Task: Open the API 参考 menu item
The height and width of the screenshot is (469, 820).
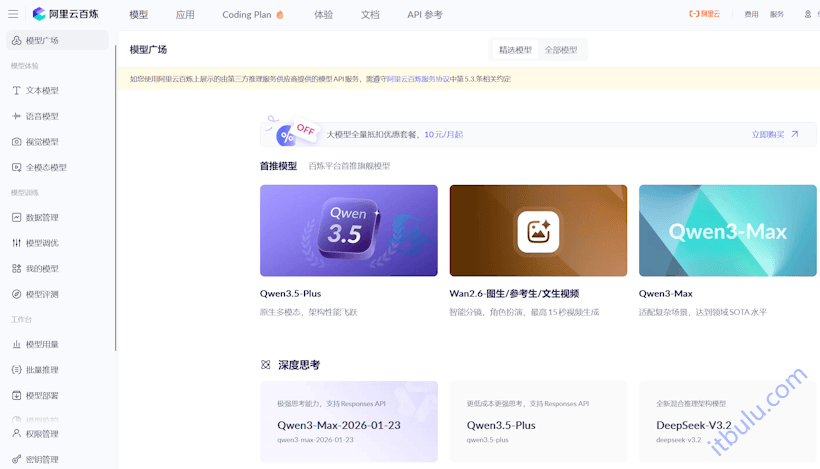Action: [x=425, y=15]
